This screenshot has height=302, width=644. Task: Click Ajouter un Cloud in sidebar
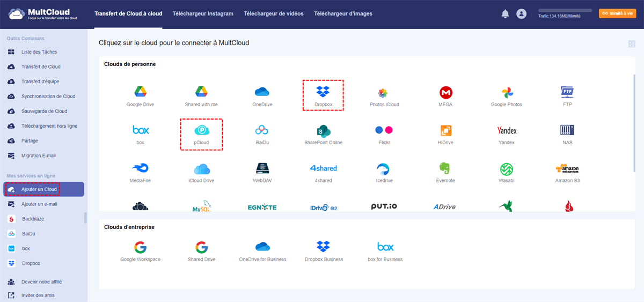(x=43, y=189)
